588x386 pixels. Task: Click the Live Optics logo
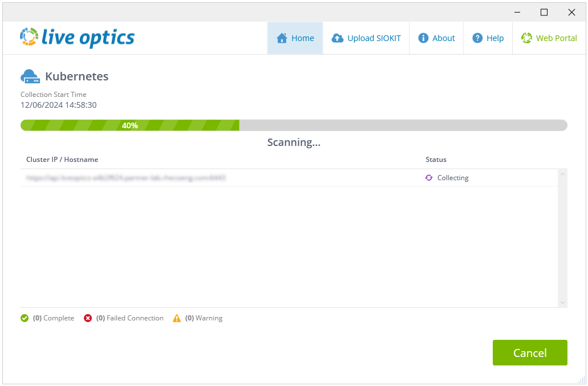(x=77, y=38)
